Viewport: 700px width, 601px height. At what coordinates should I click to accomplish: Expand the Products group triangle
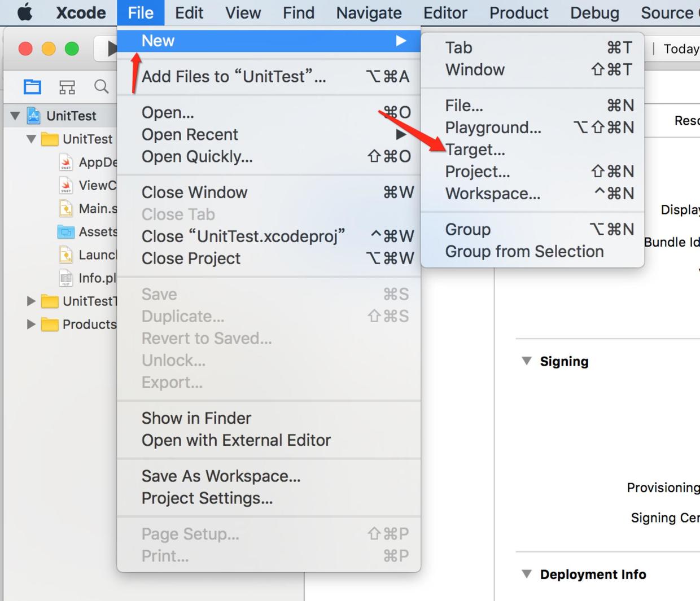click(31, 324)
